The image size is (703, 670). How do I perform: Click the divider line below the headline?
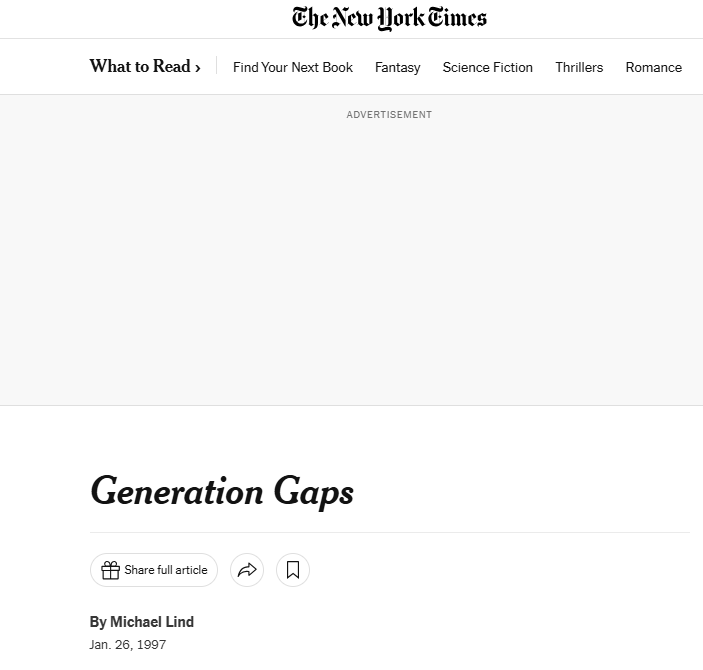click(x=389, y=532)
